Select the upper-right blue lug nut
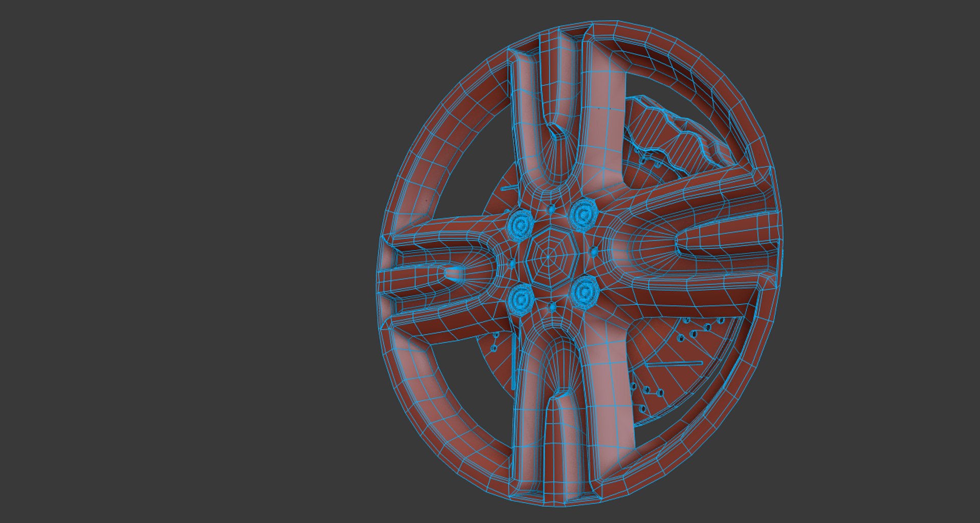980x523 pixels. pyautogui.click(x=584, y=214)
